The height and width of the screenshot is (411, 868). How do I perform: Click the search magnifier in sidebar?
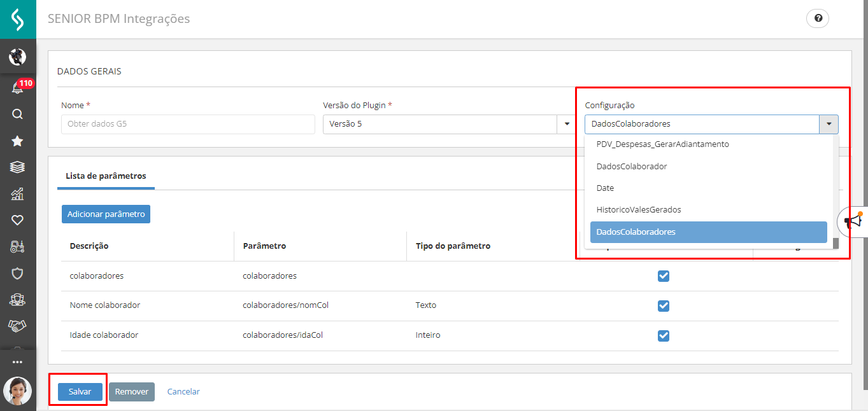pyautogui.click(x=18, y=115)
